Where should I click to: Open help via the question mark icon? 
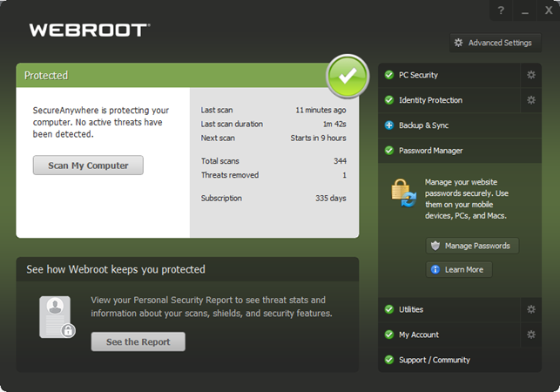[501, 10]
